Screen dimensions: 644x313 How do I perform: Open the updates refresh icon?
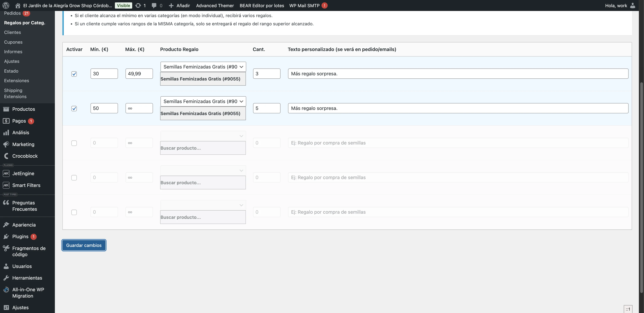tap(138, 5)
